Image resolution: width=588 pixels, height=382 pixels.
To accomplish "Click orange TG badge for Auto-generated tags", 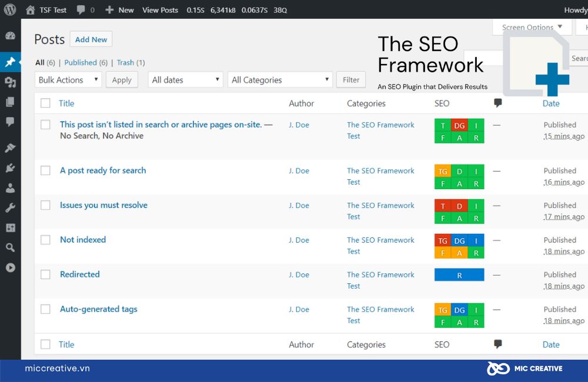I will point(443,310).
